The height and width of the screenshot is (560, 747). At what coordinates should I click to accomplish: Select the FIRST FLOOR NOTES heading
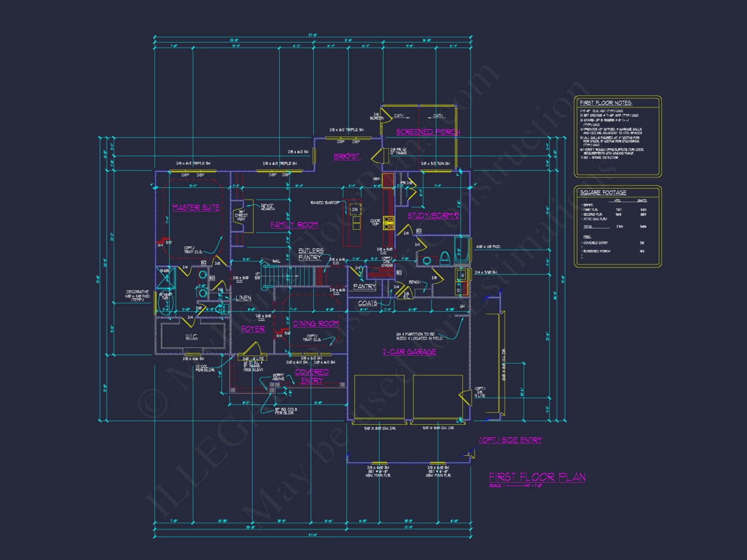(605, 103)
